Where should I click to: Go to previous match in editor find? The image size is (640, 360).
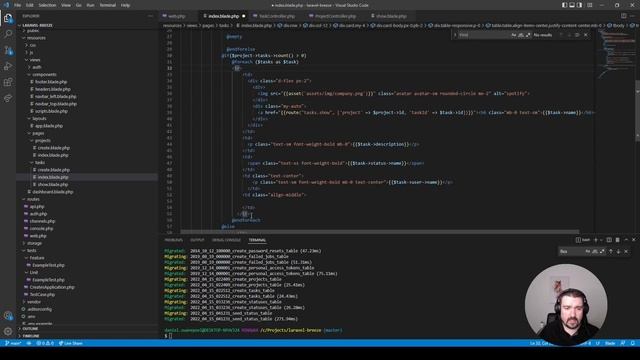(x=561, y=35)
